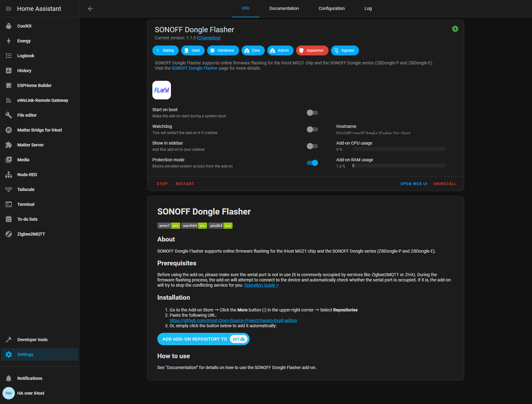Open the Configuration tab
The width and height of the screenshot is (532, 404).
[x=332, y=8]
